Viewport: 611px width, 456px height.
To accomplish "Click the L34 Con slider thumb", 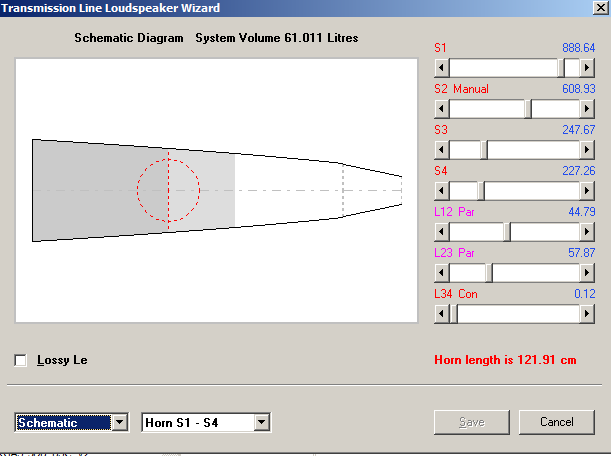I will 454,314.
